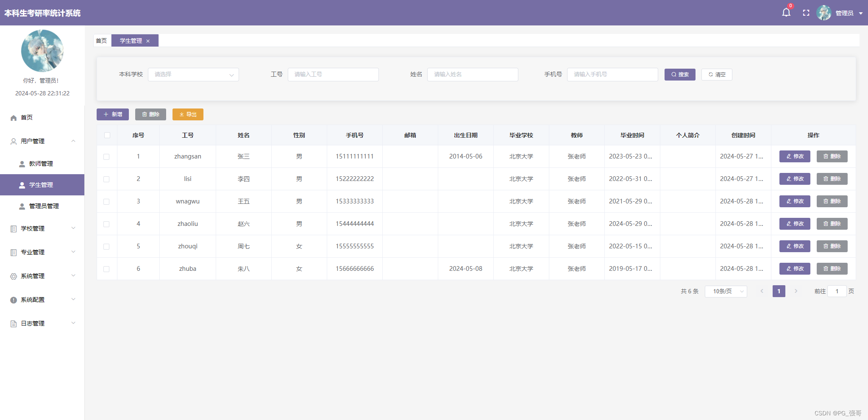This screenshot has width=868, height=420.
Task: Go to 首页 in the sidebar menu
Action: [x=42, y=117]
